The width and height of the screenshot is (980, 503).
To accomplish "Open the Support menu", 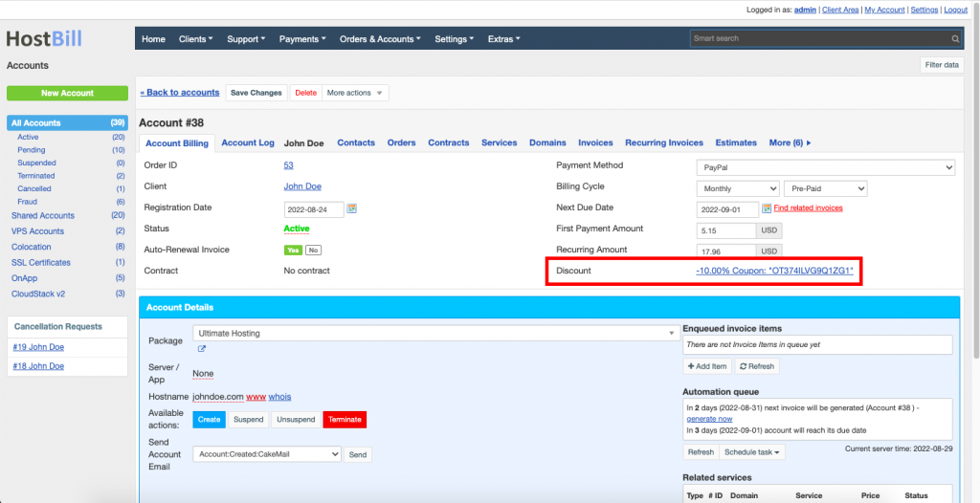I will pos(246,39).
